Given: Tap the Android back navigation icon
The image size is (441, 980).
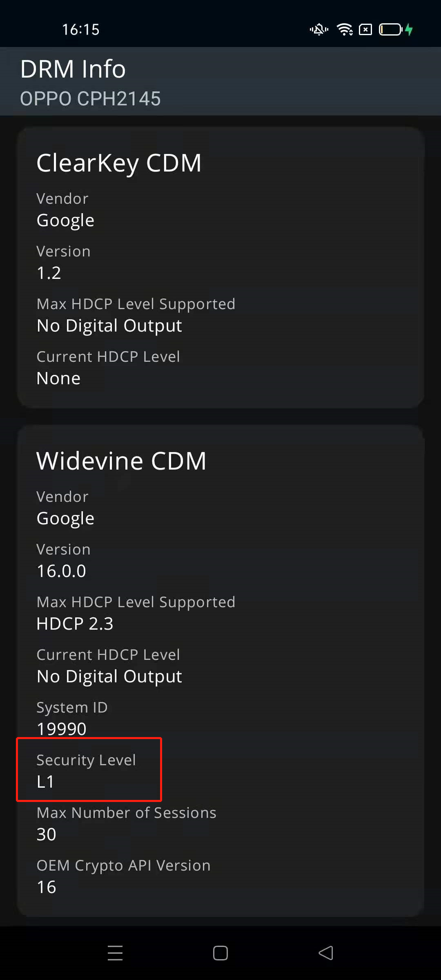Looking at the screenshot, I should 326,953.
